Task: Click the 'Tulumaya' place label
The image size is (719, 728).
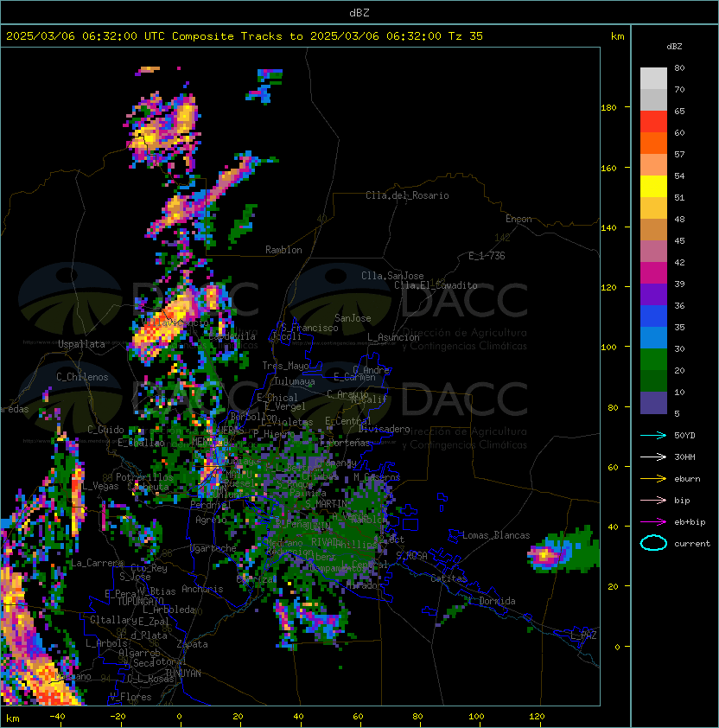Action: 295,381
